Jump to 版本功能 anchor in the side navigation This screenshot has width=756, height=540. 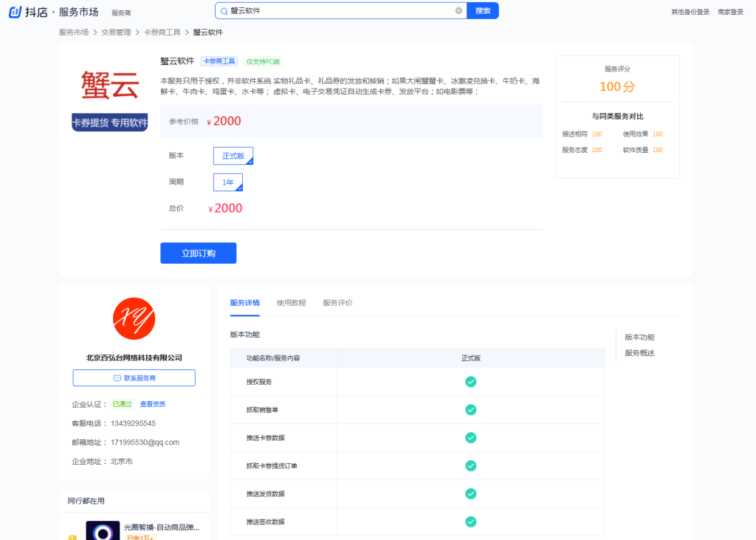[640, 338]
